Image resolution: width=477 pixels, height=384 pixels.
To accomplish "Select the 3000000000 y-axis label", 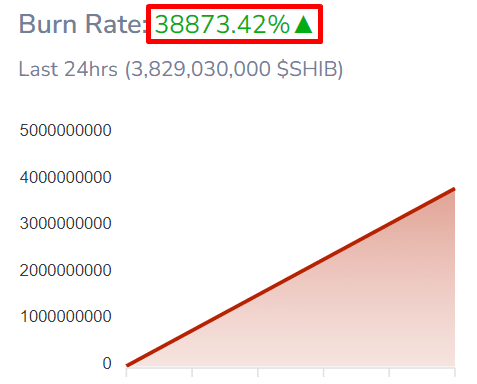I will (66, 223).
